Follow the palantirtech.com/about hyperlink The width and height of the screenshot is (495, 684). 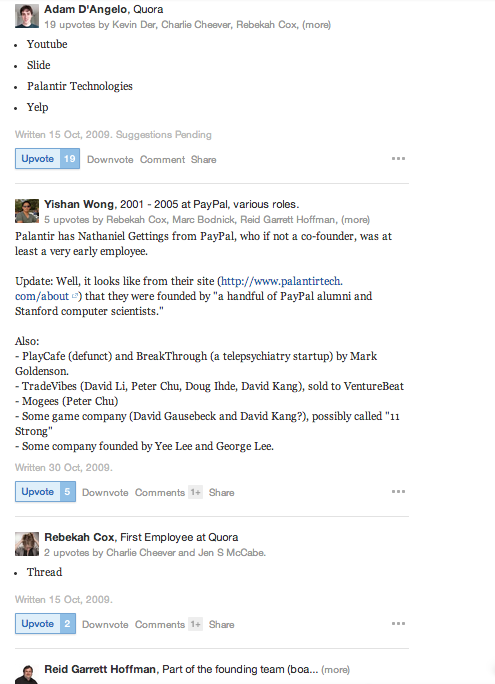(179, 288)
